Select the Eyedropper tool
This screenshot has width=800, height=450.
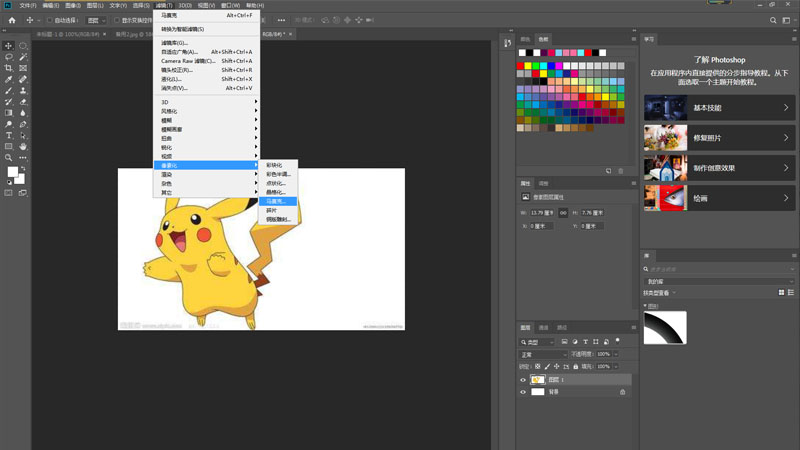point(9,80)
